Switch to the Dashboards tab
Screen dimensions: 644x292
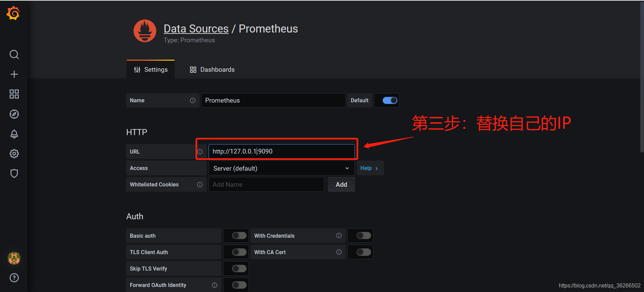pos(212,69)
